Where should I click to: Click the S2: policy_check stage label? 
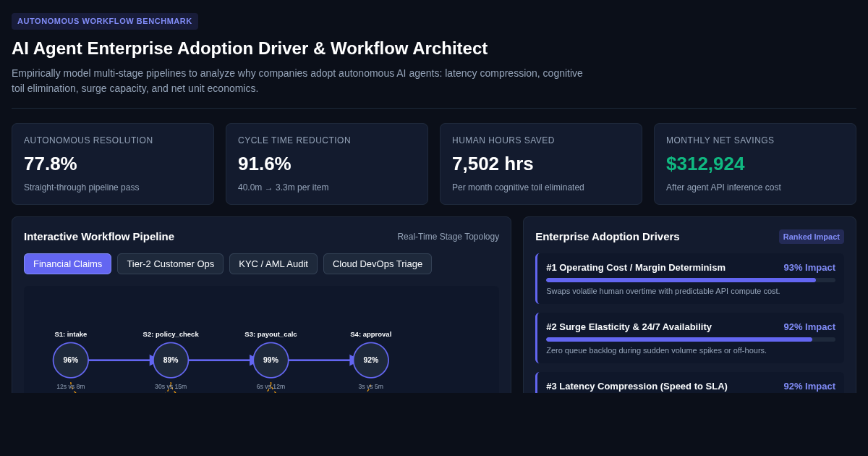tap(171, 334)
